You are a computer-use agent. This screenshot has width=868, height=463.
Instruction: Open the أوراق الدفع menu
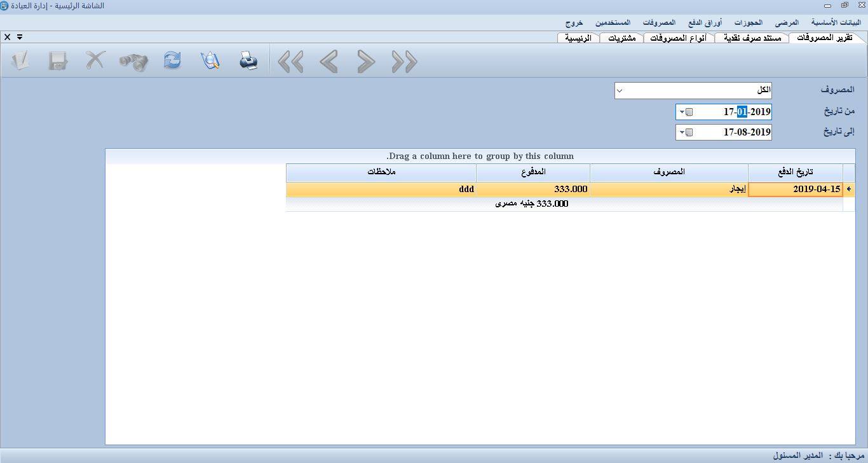tap(705, 22)
